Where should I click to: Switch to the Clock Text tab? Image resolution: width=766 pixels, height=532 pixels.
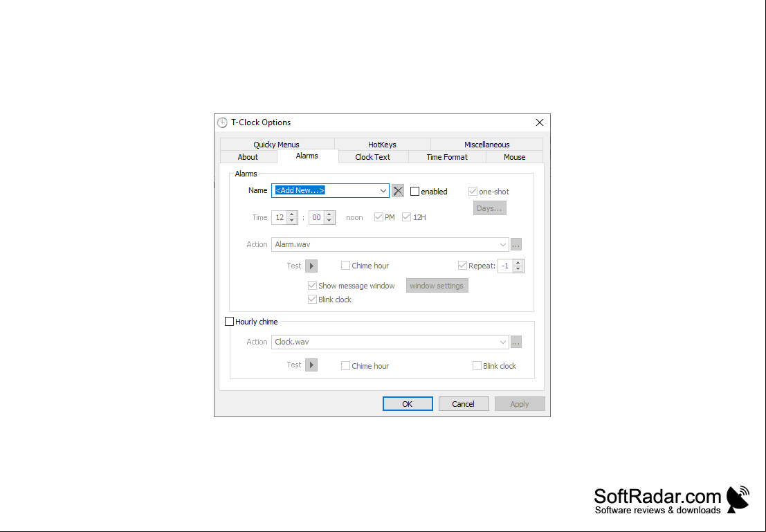click(x=372, y=157)
